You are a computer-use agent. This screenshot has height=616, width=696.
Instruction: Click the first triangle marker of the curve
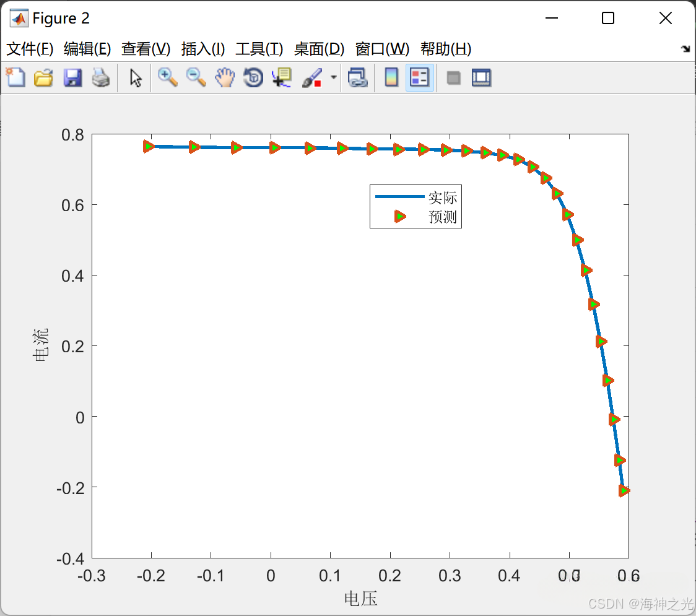(149, 146)
